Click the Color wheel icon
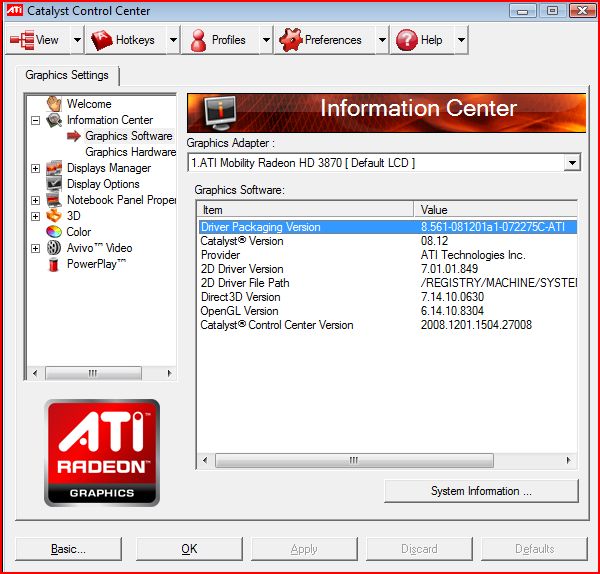The height and width of the screenshot is (574, 600). pyautogui.click(x=54, y=232)
